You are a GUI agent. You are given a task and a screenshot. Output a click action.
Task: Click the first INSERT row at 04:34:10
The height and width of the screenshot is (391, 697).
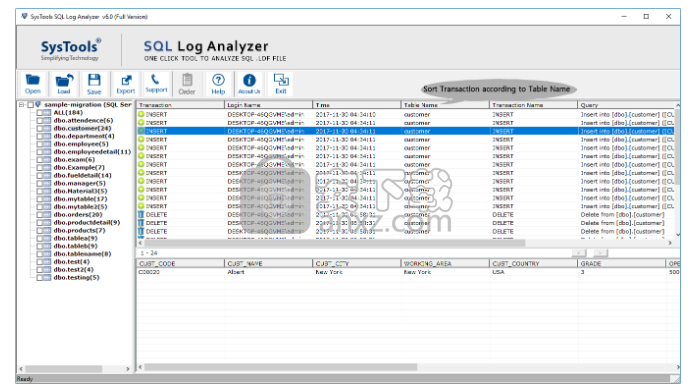click(405, 115)
